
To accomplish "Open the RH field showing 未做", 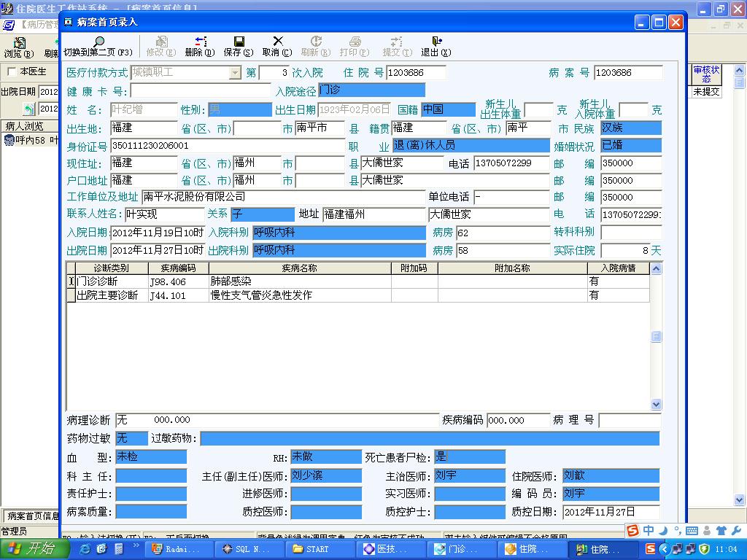I will tap(326, 457).
